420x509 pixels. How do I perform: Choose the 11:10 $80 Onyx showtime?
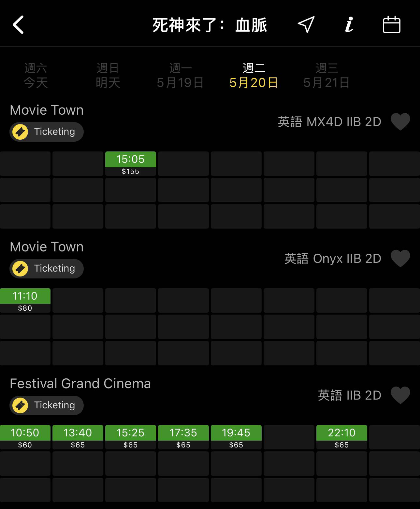pos(25,300)
